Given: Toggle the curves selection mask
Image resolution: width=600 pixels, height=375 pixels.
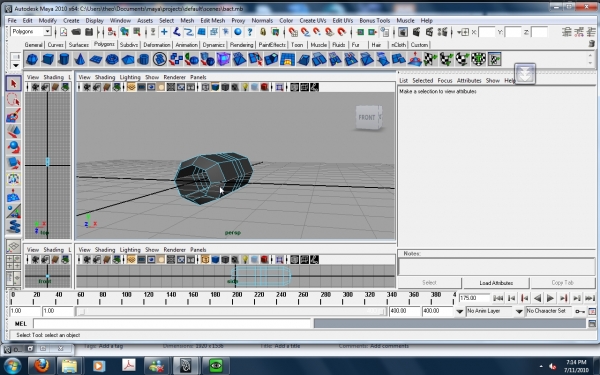Looking at the screenshot, I should pyautogui.click(x=189, y=32).
